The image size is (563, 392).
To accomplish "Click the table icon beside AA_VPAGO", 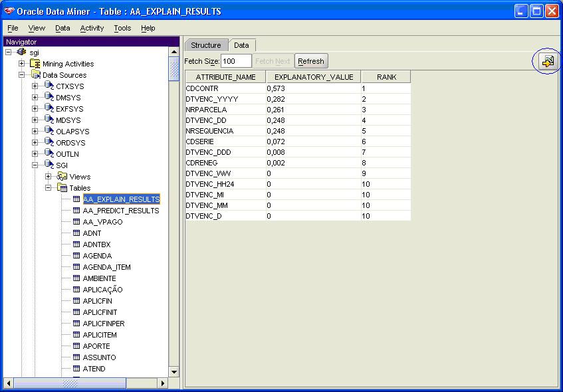I will tap(76, 222).
